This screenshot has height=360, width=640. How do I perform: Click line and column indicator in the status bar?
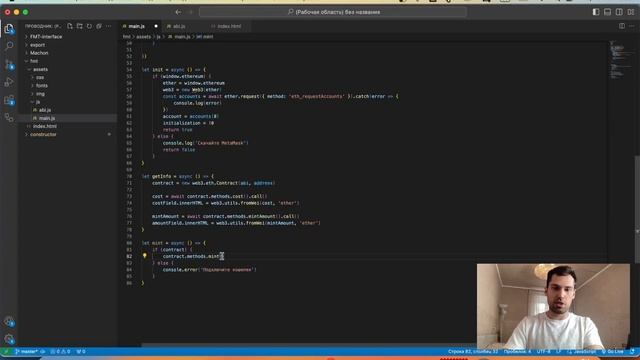pos(473,351)
